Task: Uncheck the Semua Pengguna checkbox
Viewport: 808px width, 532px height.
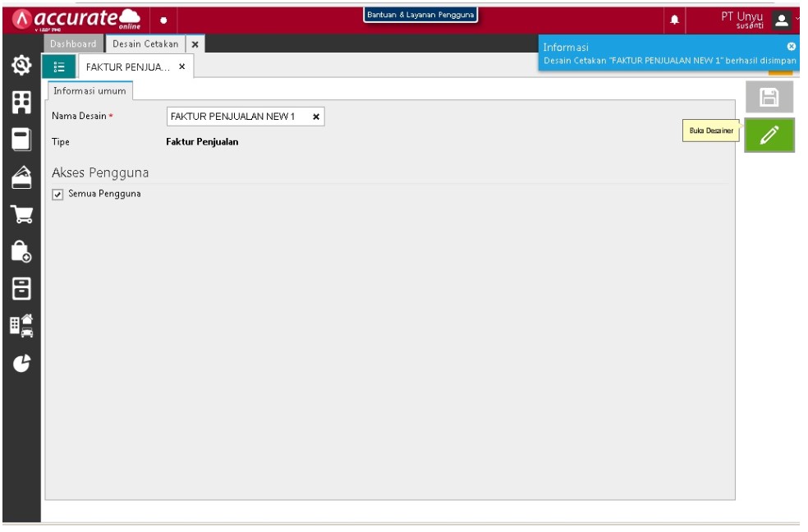Action: click(x=57, y=194)
